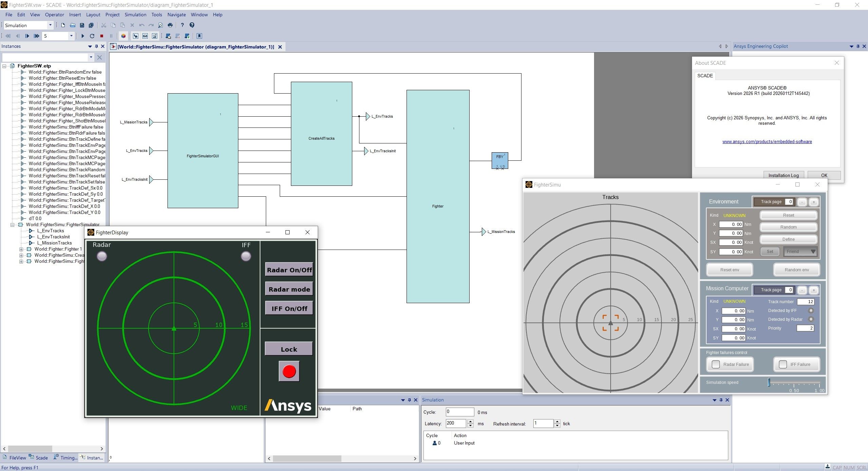Switch to the Scade tab

coord(38,458)
